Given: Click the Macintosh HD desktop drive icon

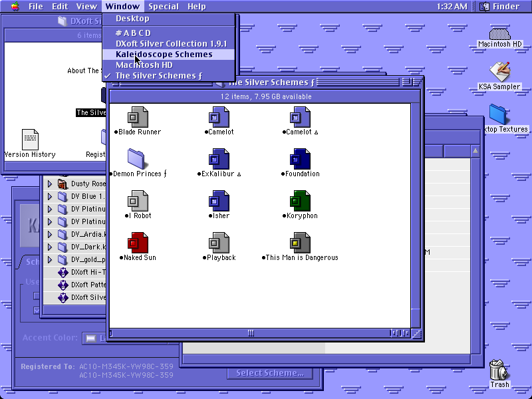Looking at the screenshot, I should [x=500, y=34].
